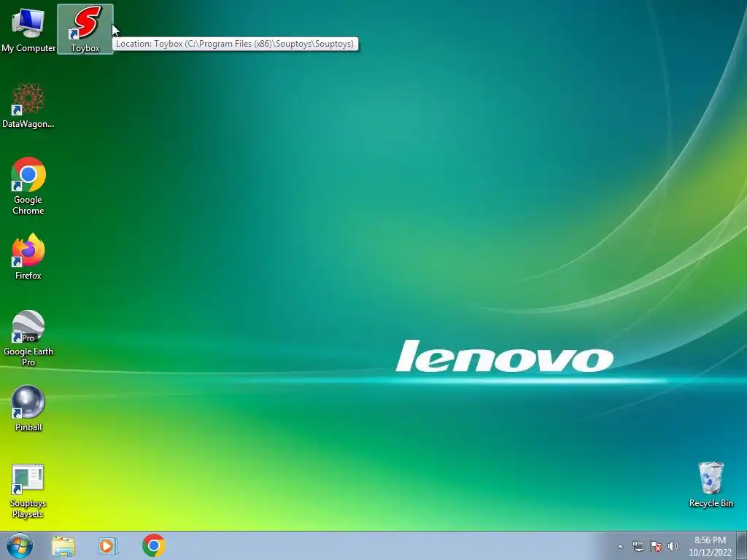Viewport: 747px width, 560px height.
Task: Click the Recycle Bin label text
Action: click(711, 503)
